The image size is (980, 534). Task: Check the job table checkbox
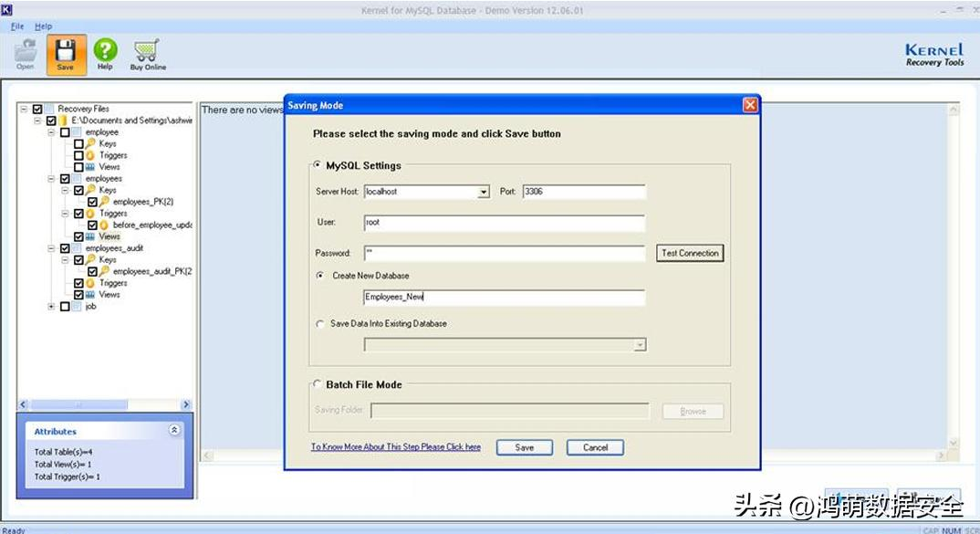point(65,307)
